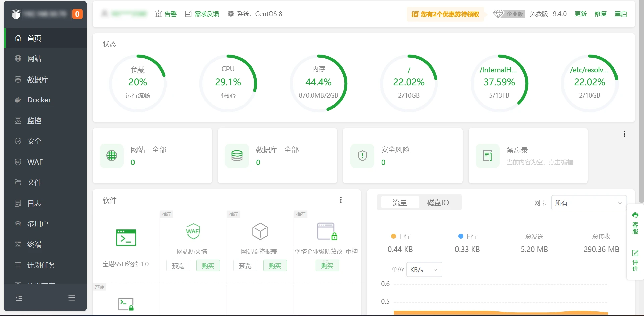
Task: Click the orange notification badge showing 0
Action: 77,14
